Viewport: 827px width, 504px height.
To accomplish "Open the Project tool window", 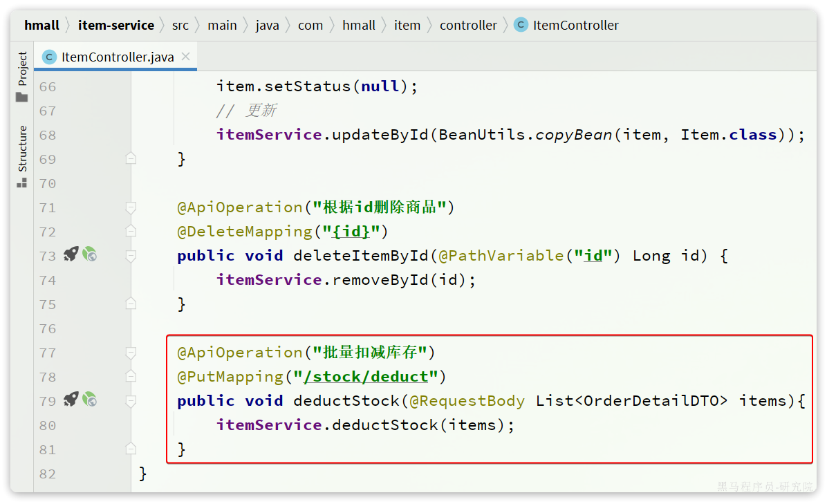I will (x=21, y=77).
